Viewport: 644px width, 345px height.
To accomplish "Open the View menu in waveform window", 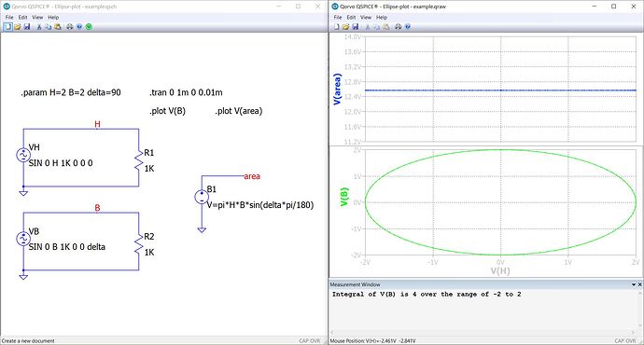I will click(366, 17).
